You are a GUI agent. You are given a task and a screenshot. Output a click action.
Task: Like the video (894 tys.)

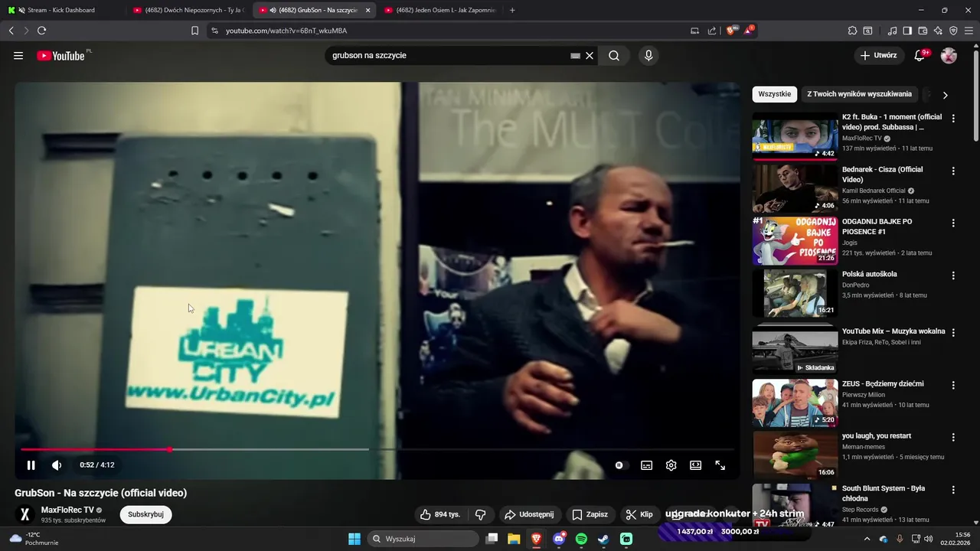(x=440, y=514)
